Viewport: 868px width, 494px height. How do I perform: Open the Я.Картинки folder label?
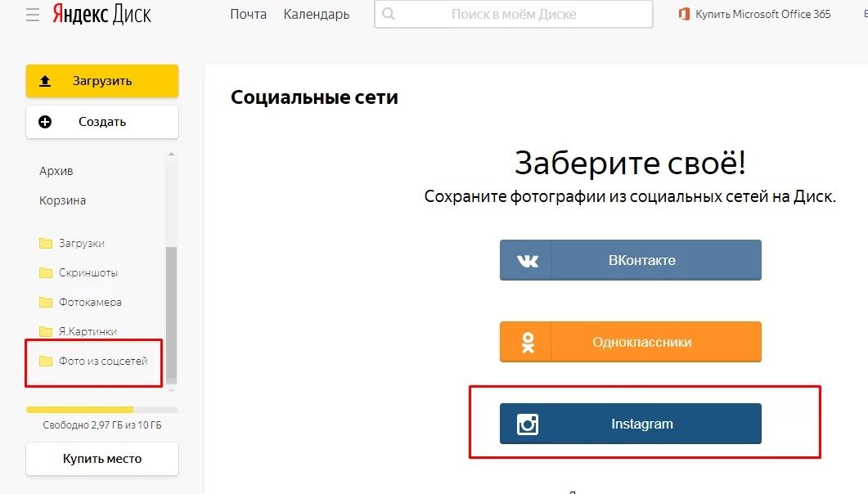pos(88,331)
